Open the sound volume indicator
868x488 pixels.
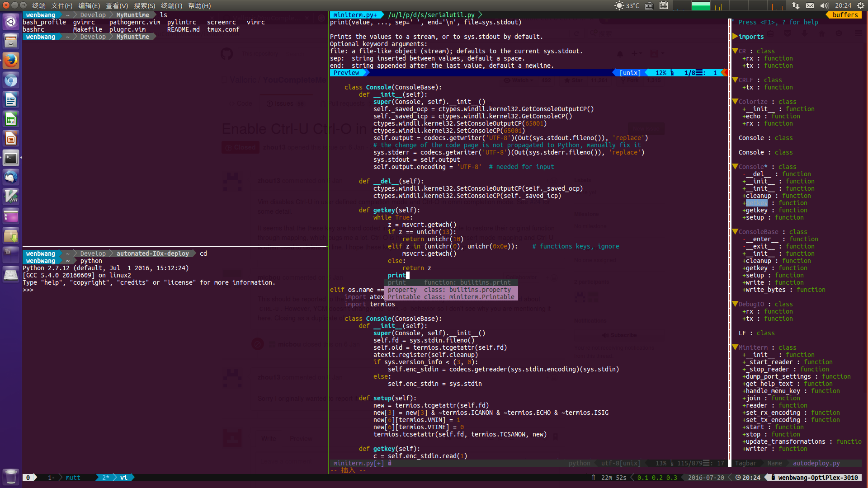click(x=824, y=5)
